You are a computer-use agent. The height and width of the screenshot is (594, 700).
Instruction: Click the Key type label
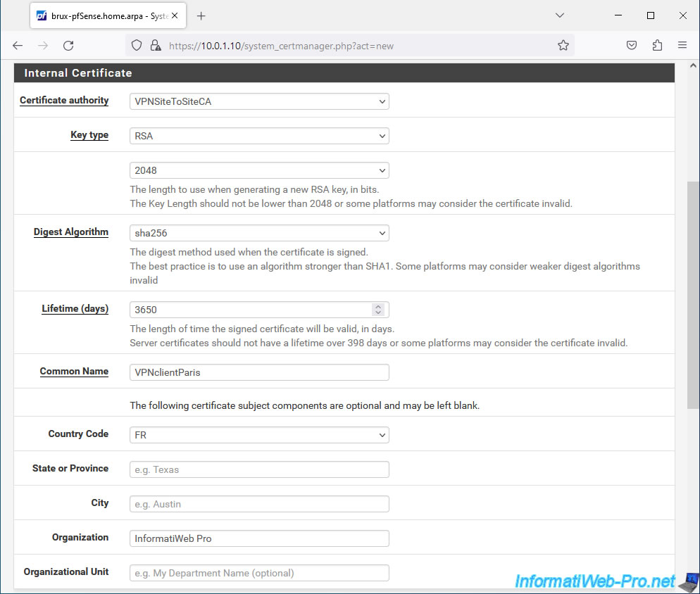(x=89, y=135)
